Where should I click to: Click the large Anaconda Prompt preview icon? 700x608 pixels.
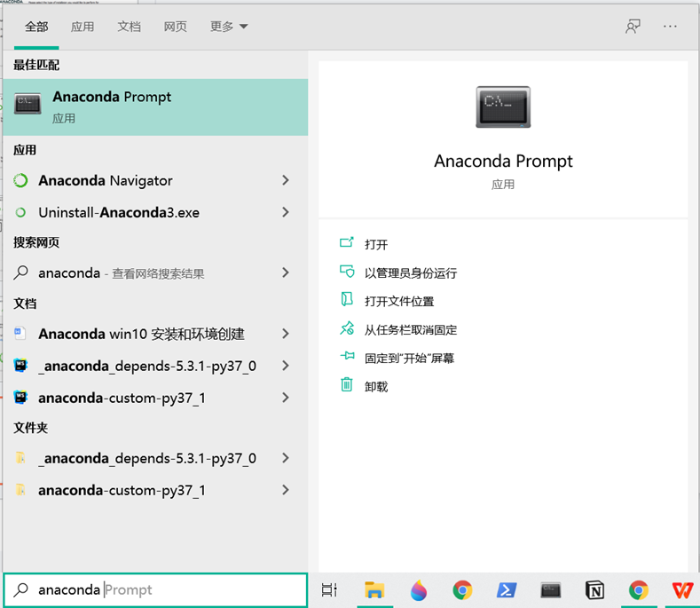(503, 107)
